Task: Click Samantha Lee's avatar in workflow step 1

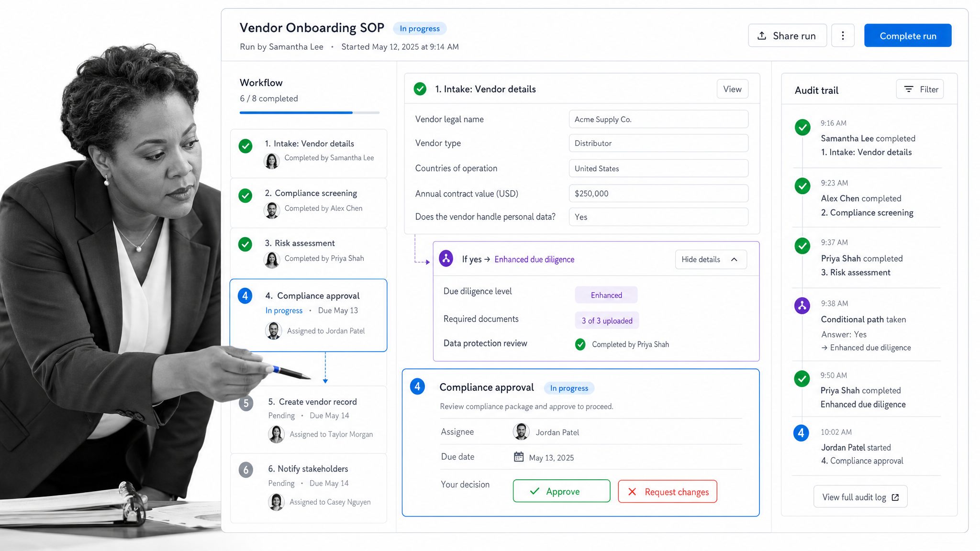Action: coord(272,161)
